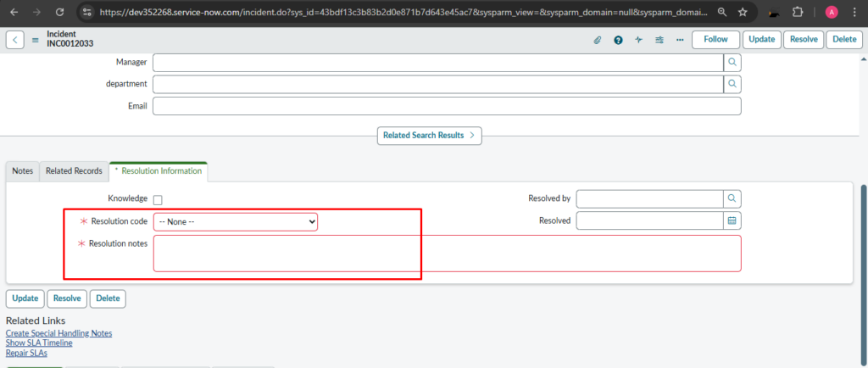
Task: Click the activity stream pulse icon
Action: pyautogui.click(x=638, y=40)
